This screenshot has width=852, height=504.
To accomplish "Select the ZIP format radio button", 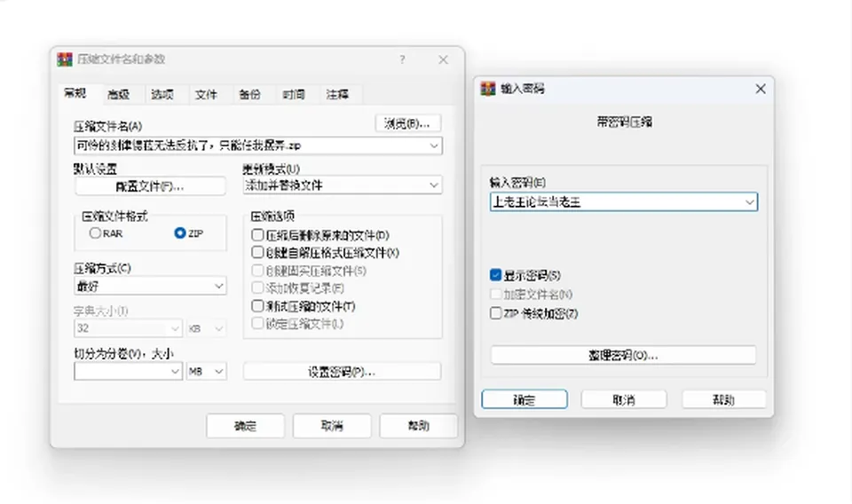I will (180, 233).
